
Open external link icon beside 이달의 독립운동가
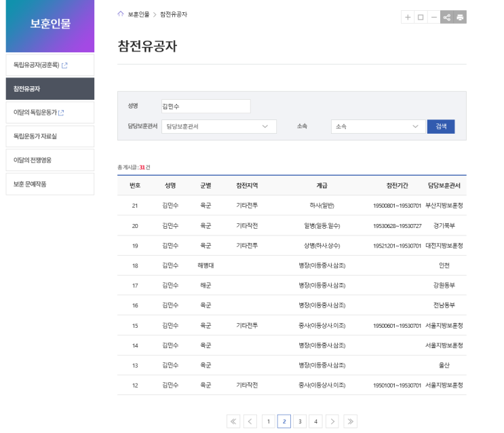[61, 113]
